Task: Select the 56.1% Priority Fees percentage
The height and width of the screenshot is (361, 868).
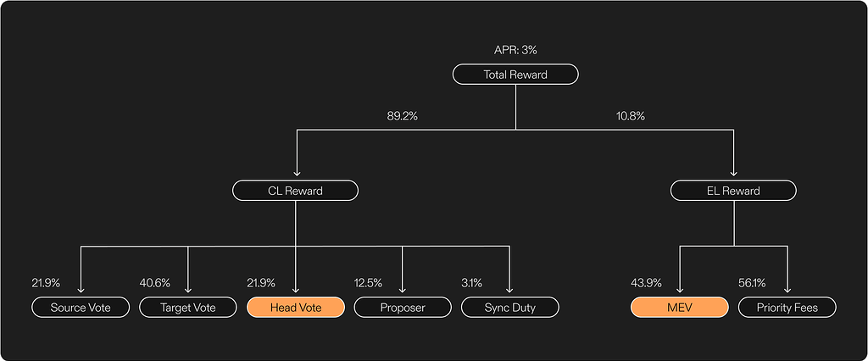Action: click(754, 282)
